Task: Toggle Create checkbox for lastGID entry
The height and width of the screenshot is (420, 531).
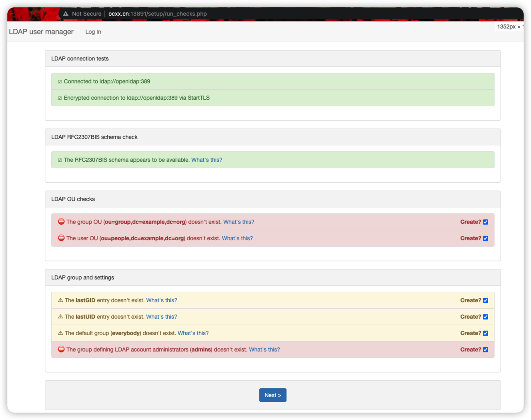Action: point(485,301)
